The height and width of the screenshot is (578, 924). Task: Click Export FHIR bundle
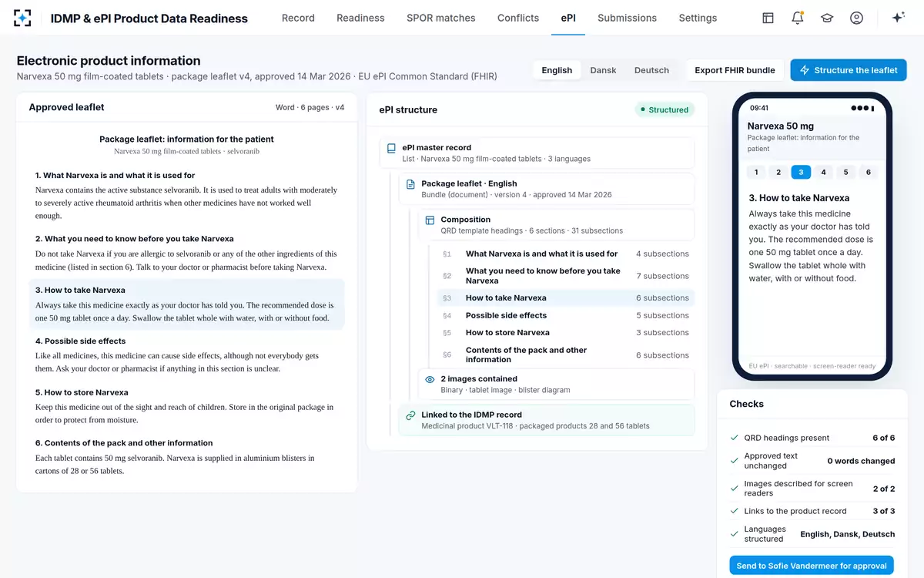pyautogui.click(x=735, y=70)
